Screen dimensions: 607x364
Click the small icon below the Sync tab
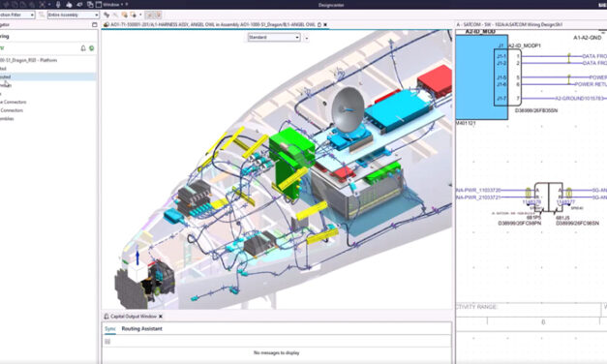pyautogui.click(x=107, y=342)
